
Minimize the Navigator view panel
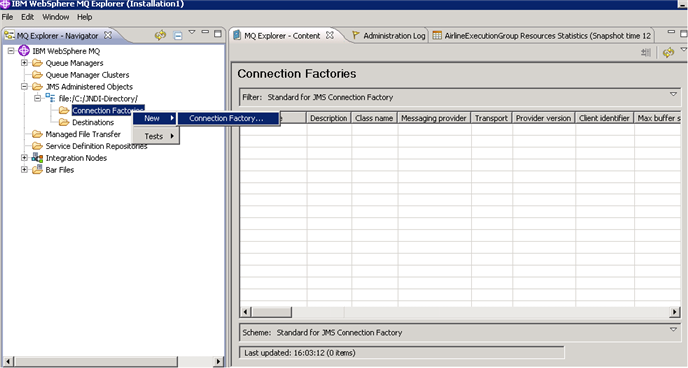205,32
